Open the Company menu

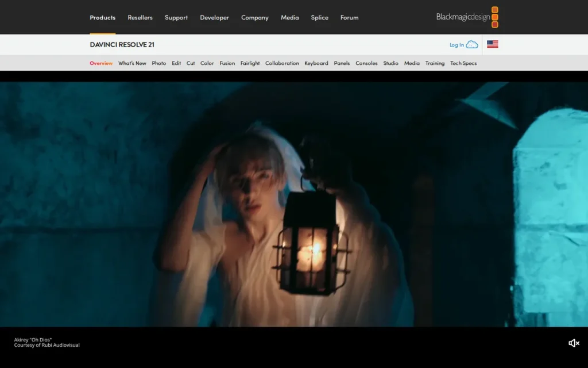[254, 18]
